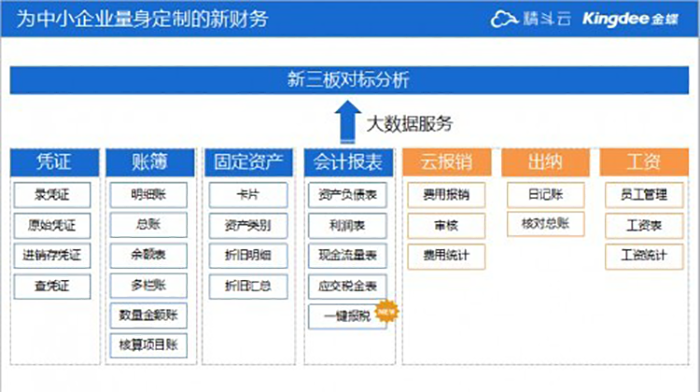Screen dimensions: 700x392
Task: Open 工资表 entry
Action: 644,225
